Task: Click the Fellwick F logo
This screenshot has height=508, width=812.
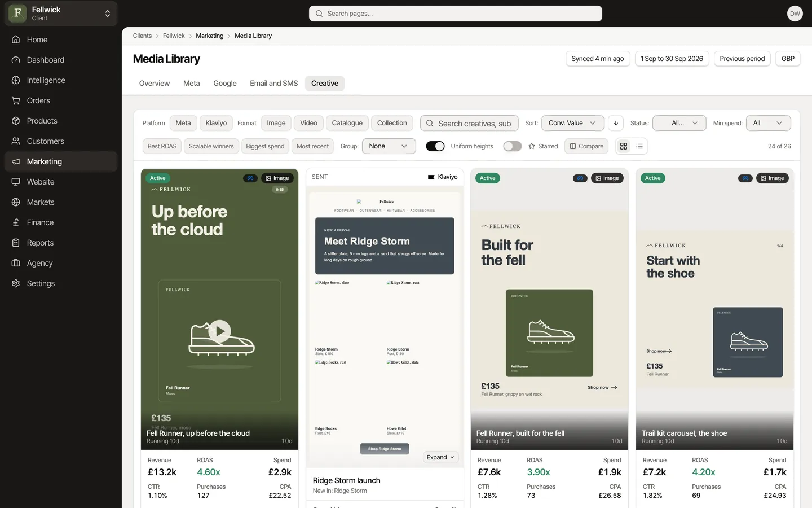Action: click(17, 13)
